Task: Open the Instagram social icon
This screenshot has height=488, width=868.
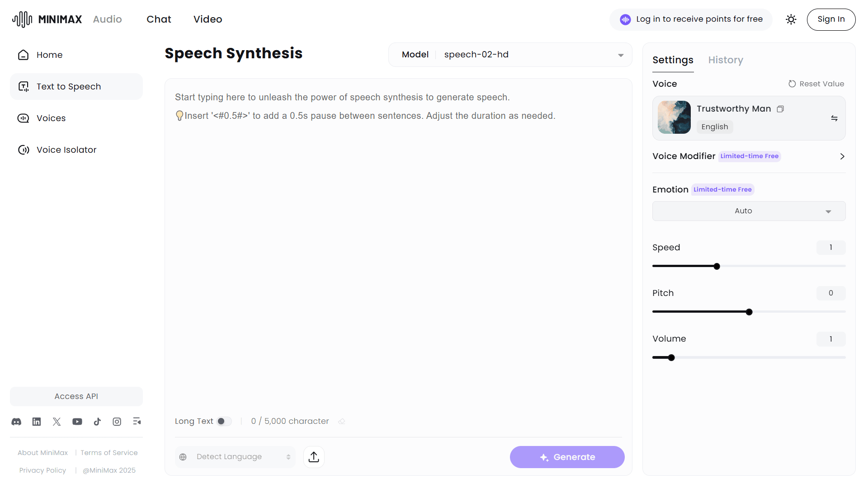Action: click(x=117, y=422)
